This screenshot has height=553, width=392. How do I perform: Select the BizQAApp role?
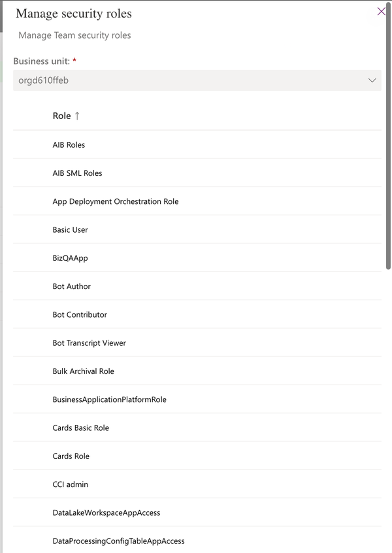coord(69,258)
